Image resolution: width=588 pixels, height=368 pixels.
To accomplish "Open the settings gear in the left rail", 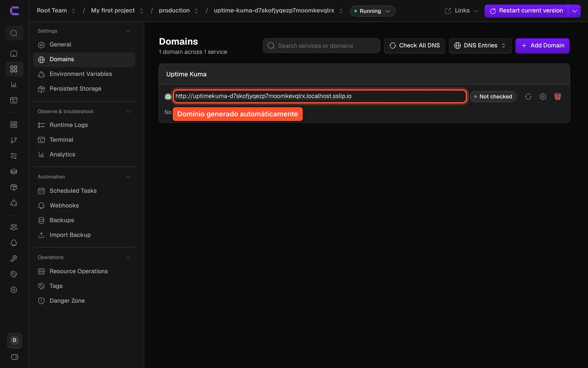I will point(14,290).
